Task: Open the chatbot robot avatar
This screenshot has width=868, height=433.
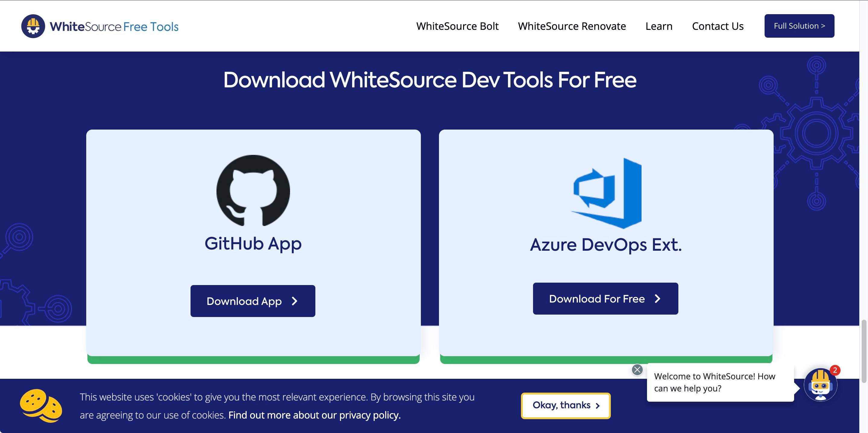Action: point(820,385)
